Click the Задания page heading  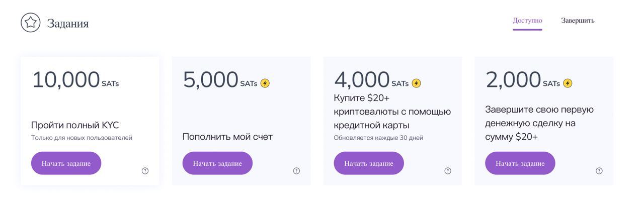point(67,23)
